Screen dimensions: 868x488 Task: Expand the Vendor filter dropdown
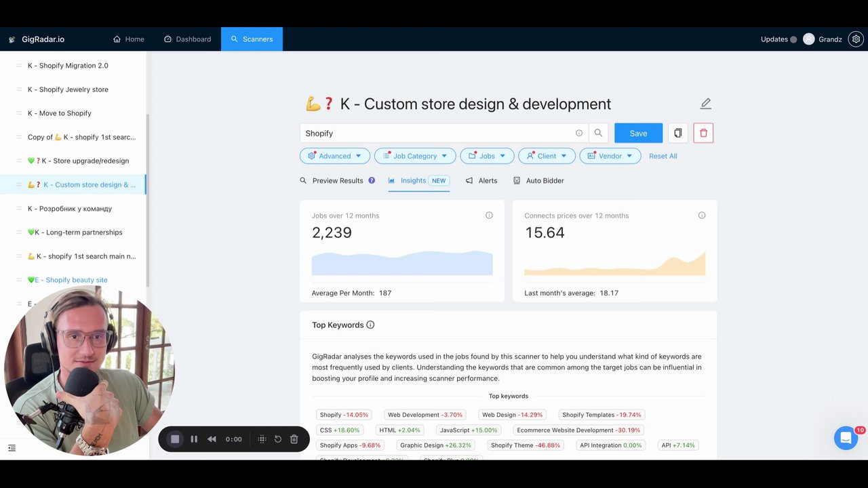point(610,156)
